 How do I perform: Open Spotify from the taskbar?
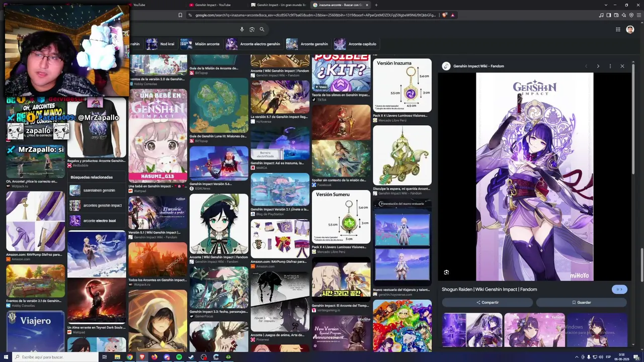pos(179,357)
